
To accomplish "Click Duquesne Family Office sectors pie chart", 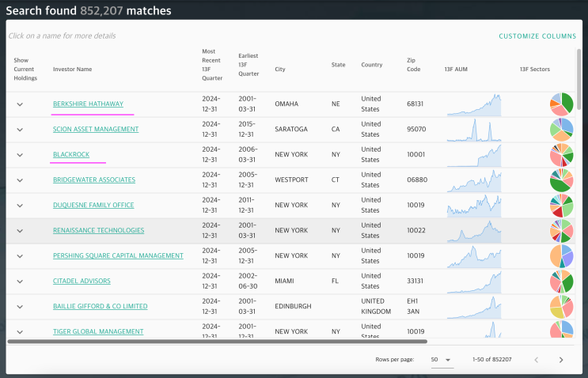I will pyautogui.click(x=561, y=206).
